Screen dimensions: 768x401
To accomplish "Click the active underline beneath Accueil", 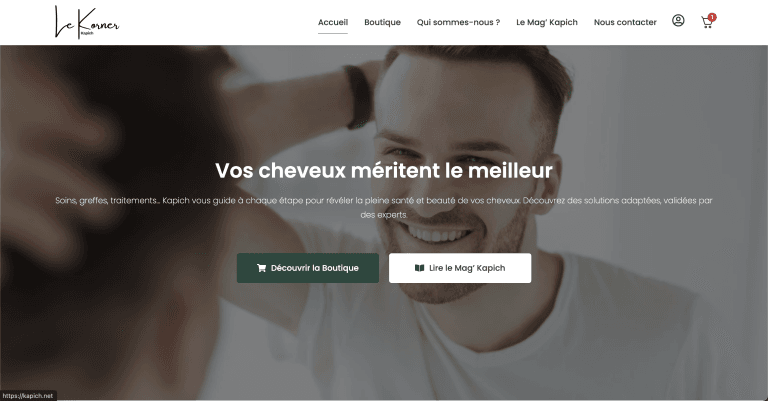I will 333,33.
